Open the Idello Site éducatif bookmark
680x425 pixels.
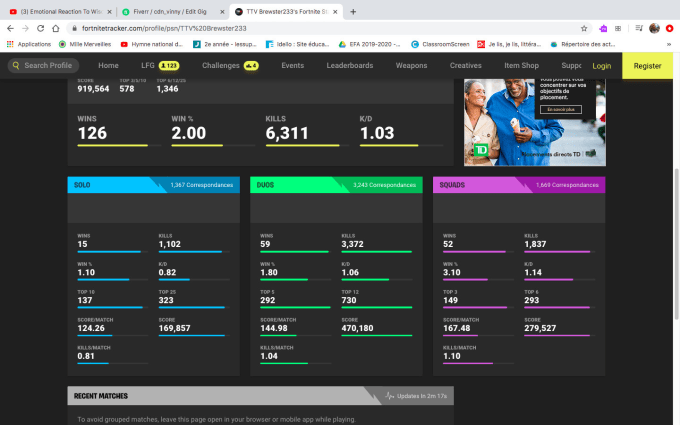pyautogui.click(x=298, y=44)
